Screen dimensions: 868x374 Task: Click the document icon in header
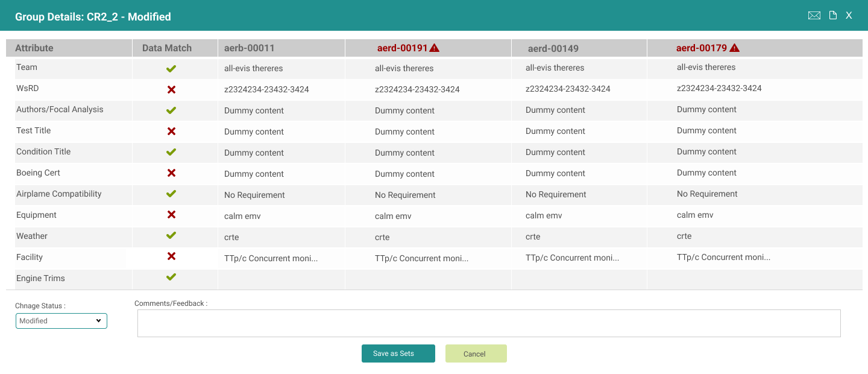click(833, 16)
